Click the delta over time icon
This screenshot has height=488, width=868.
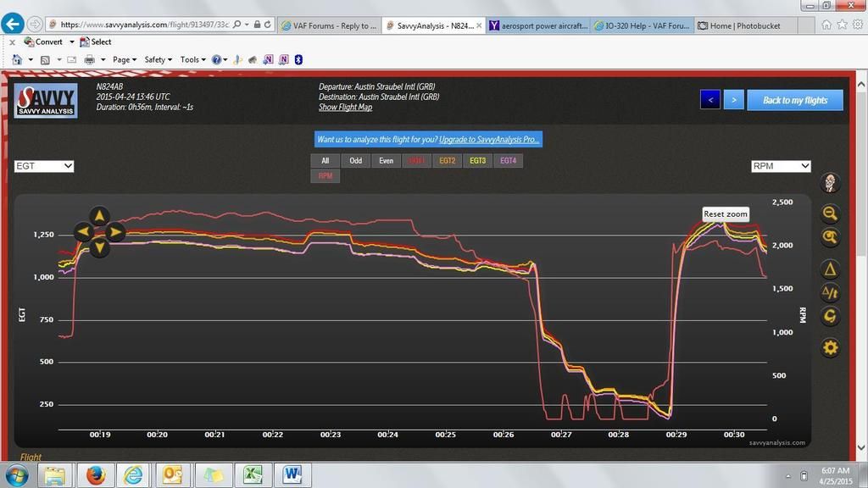pyautogui.click(x=830, y=293)
